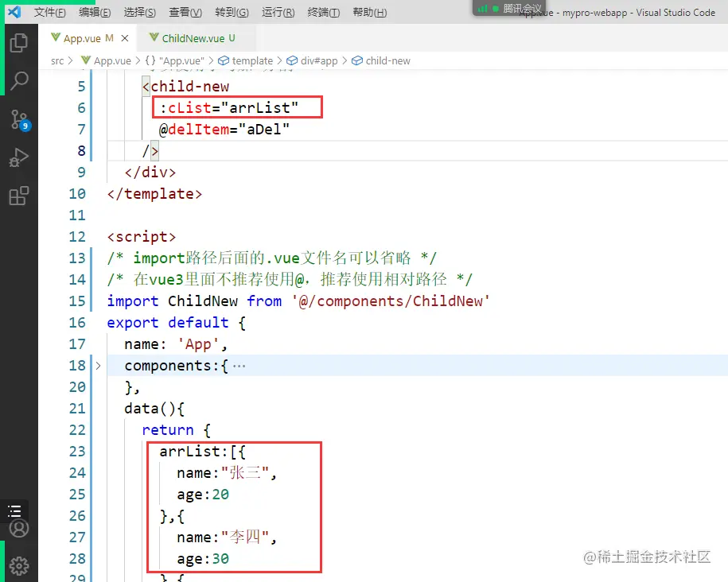The width and height of the screenshot is (728, 582).
Task: Click the green volume indicator in the meeting overlay
Action: click(483, 8)
